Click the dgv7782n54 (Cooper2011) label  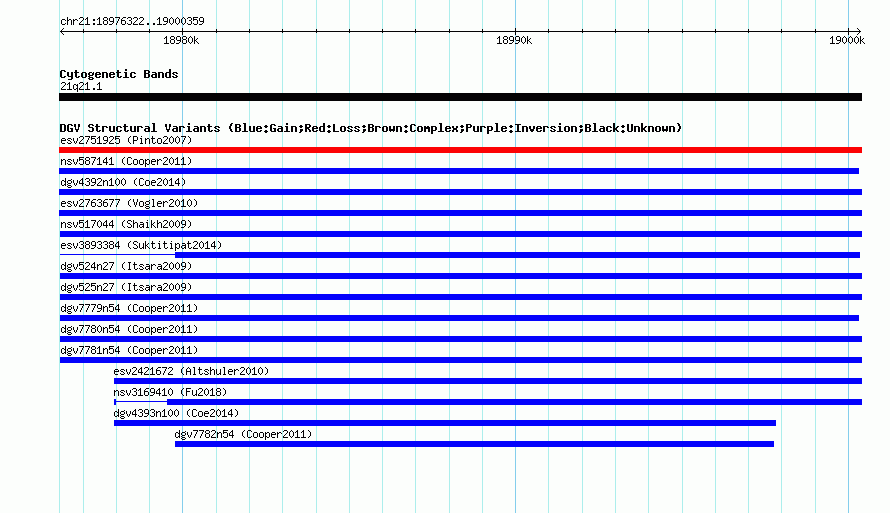pyautogui.click(x=243, y=434)
